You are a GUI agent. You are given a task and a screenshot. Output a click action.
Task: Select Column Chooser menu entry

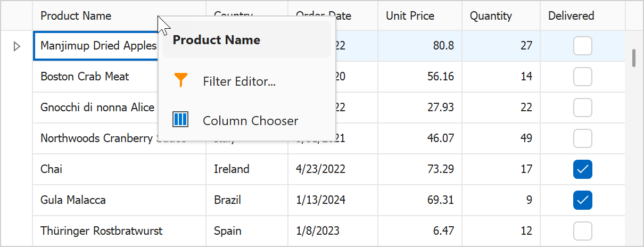click(250, 121)
